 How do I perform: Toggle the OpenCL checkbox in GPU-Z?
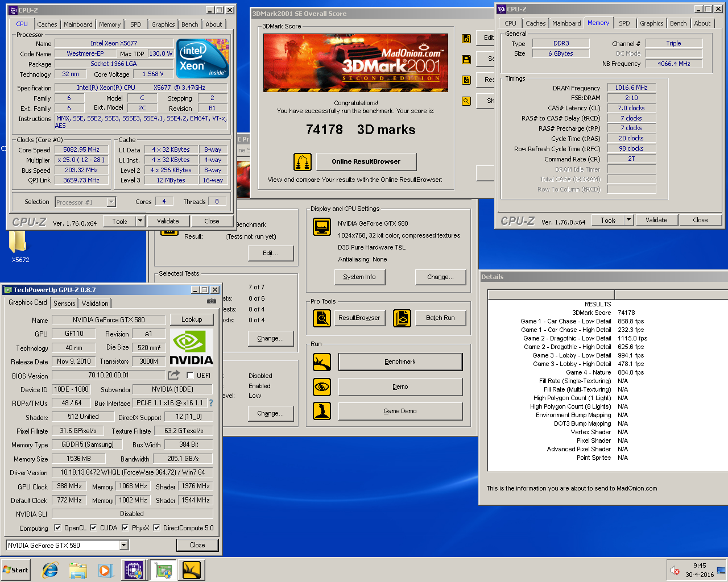click(57, 527)
